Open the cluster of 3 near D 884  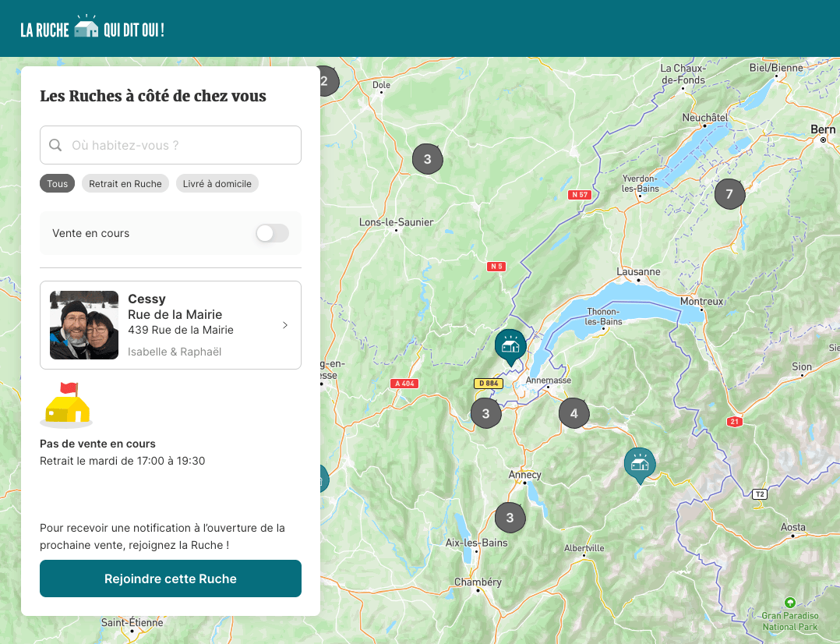486,413
